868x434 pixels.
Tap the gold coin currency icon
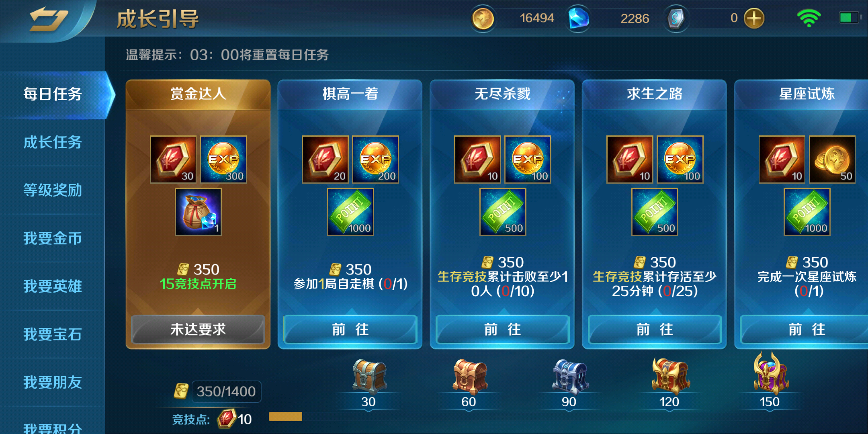coord(483,18)
